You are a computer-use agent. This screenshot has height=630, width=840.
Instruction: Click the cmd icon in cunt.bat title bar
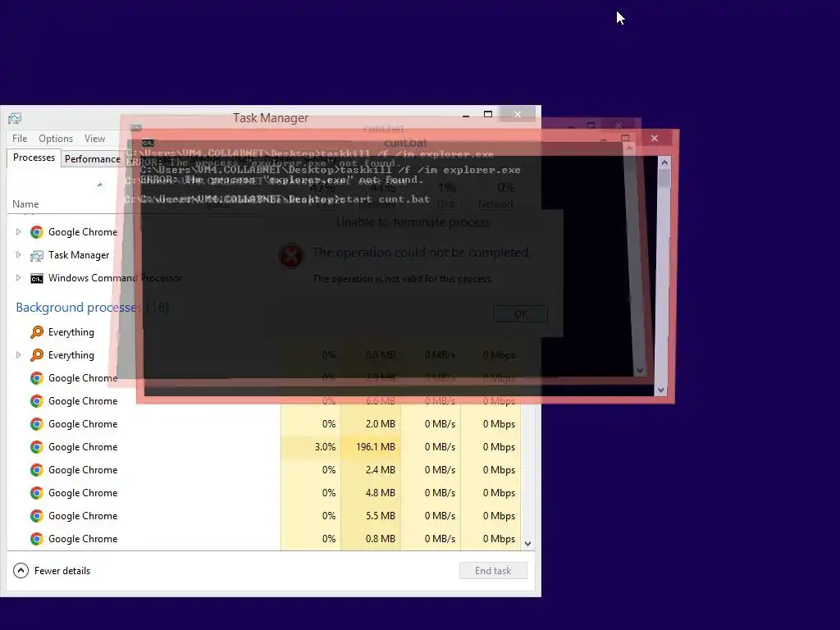148,143
